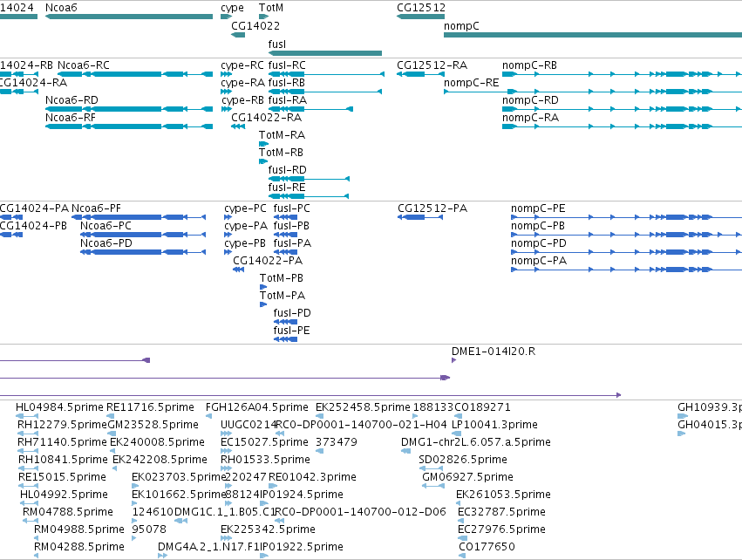
Task: Select the cype-RC transcript
Action: coord(242,65)
